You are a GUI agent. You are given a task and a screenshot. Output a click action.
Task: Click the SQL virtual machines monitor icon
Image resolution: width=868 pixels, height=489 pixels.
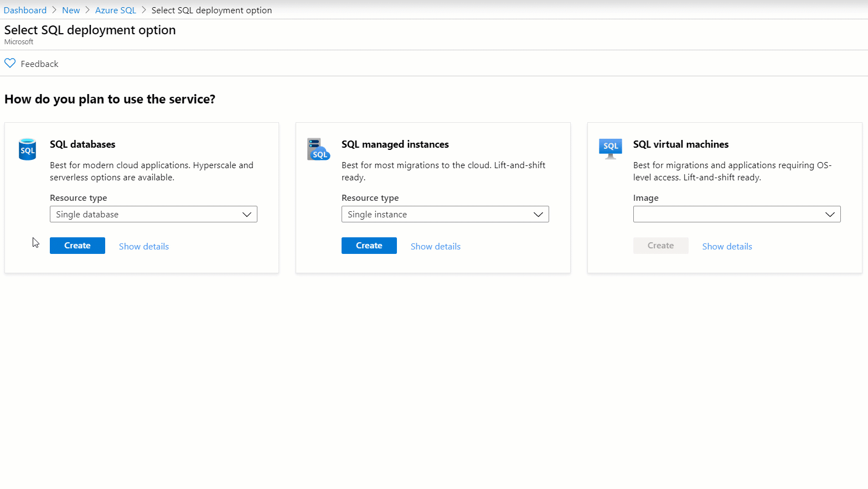coord(611,148)
